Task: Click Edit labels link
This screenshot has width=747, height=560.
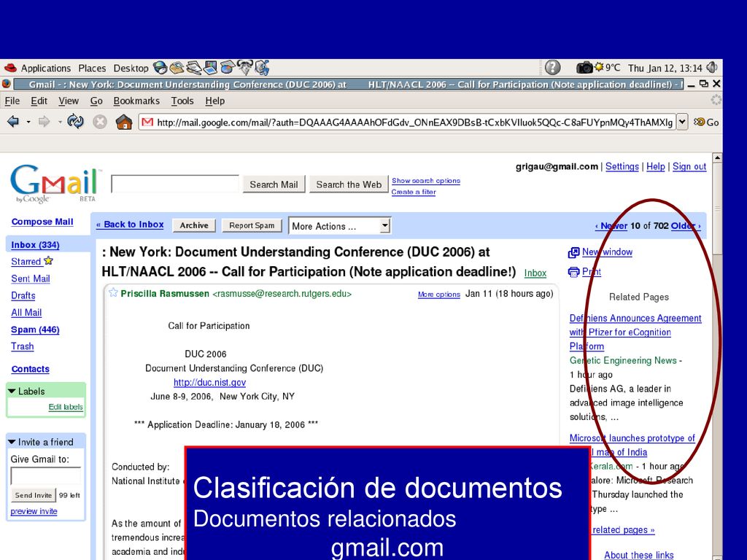Action: (x=66, y=407)
